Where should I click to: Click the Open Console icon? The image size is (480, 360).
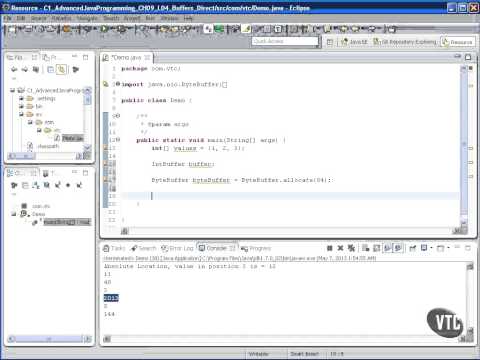(x=441, y=248)
